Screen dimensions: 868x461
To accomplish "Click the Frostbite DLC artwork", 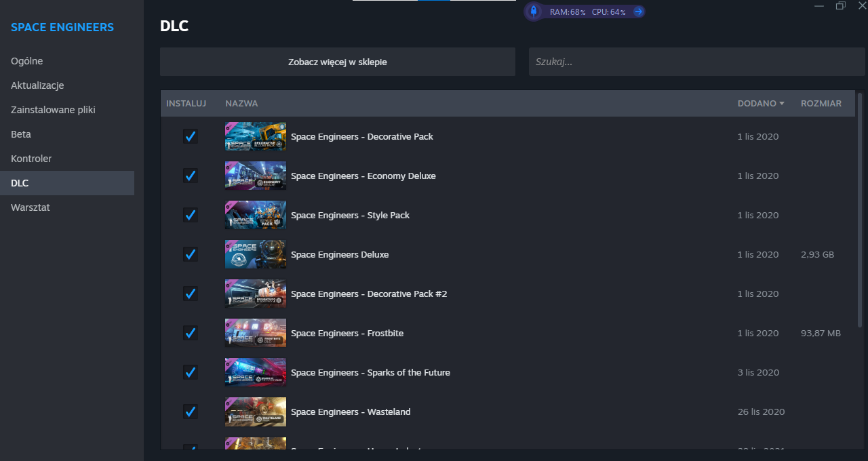I will [255, 333].
